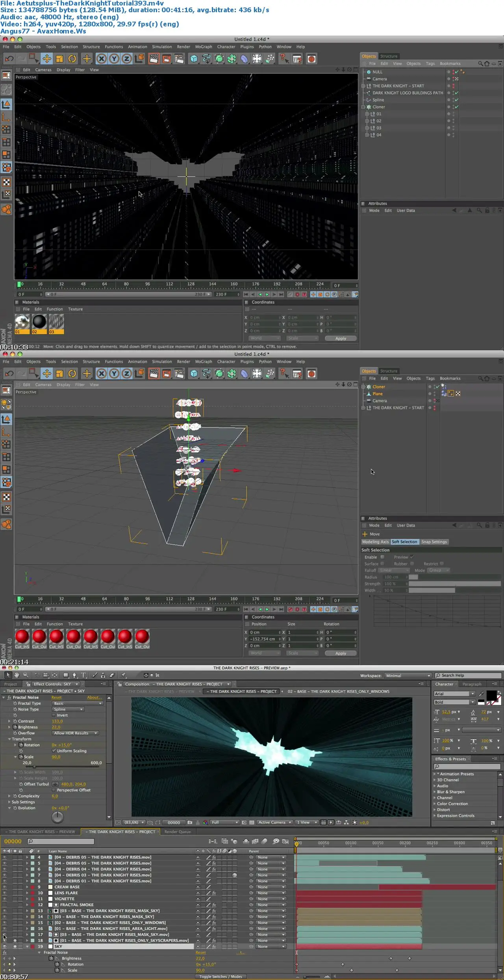Click the hide shy layers icon in timeline

click(246, 841)
